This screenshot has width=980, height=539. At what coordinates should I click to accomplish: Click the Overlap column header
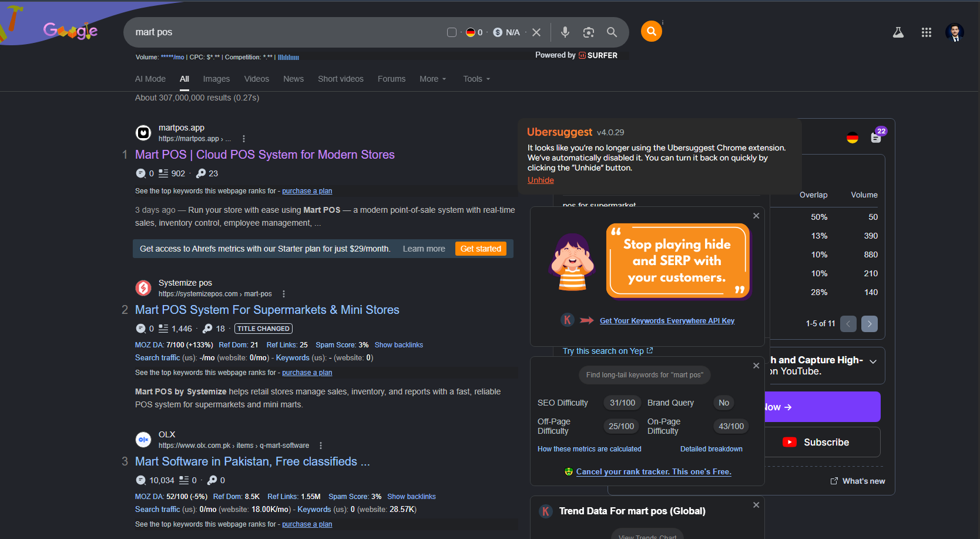(813, 195)
